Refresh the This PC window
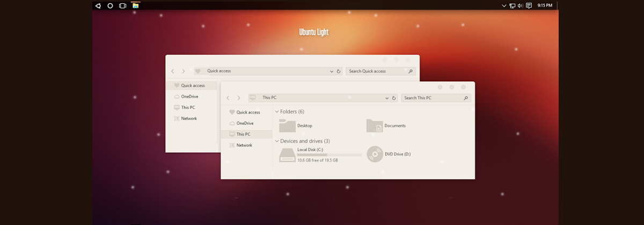644x225 pixels. click(x=394, y=98)
